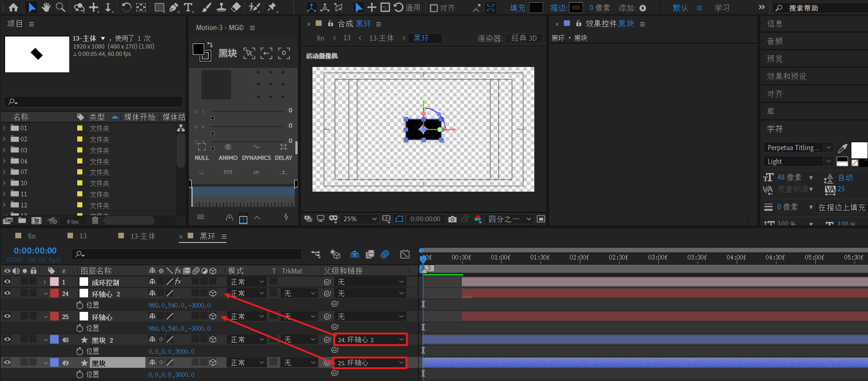Hide layer 49 黑块
Image resolution: width=868 pixels, height=381 pixels.
click(7, 363)
